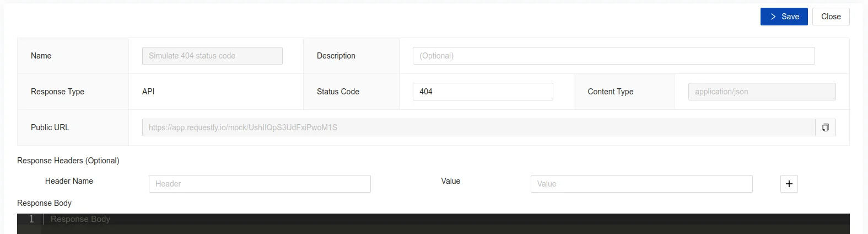Click the Description optional input field
The width and height of the screenshot is (868, 234).
[613, 56]
